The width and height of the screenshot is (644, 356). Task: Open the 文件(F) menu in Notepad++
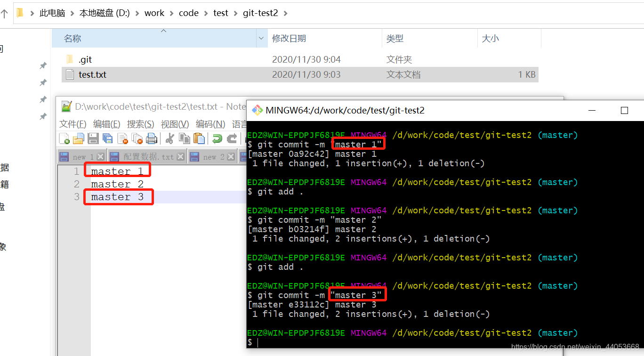(x=73, y=124)
